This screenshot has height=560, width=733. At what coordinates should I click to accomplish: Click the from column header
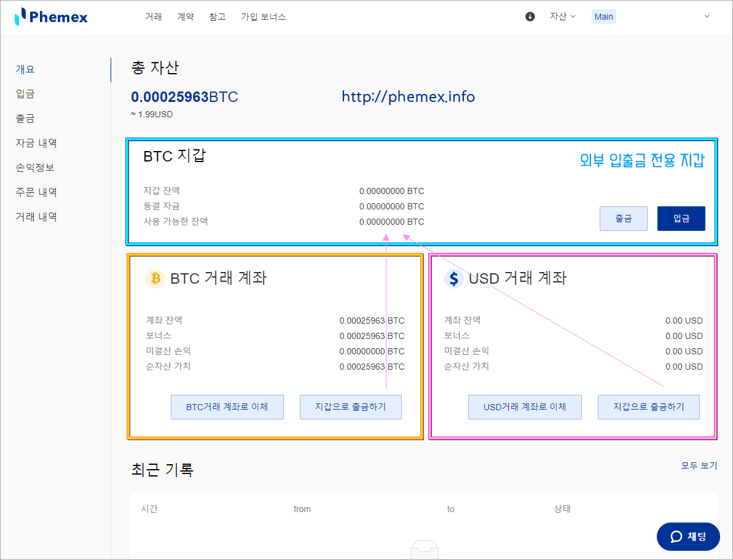tap(302, 509)
